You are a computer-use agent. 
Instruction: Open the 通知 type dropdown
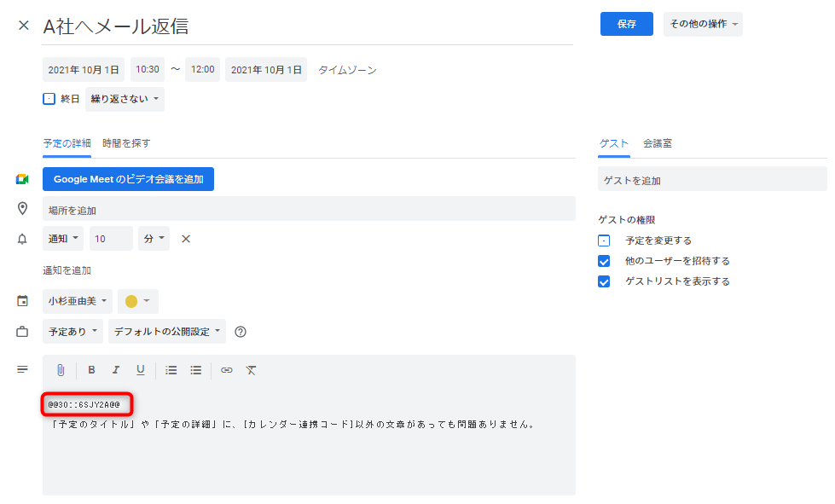coord(63,239)
